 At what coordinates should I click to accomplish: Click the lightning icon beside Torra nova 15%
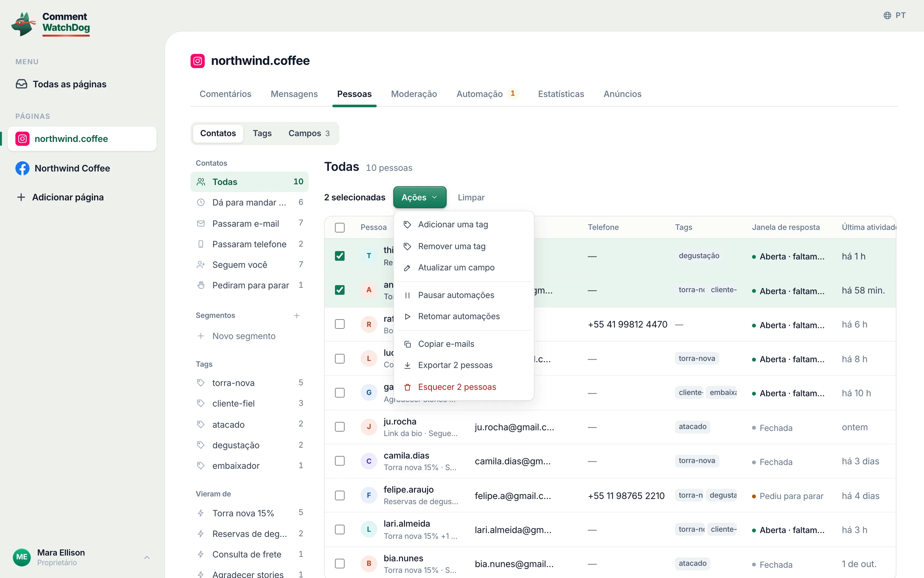pos(201,513)
